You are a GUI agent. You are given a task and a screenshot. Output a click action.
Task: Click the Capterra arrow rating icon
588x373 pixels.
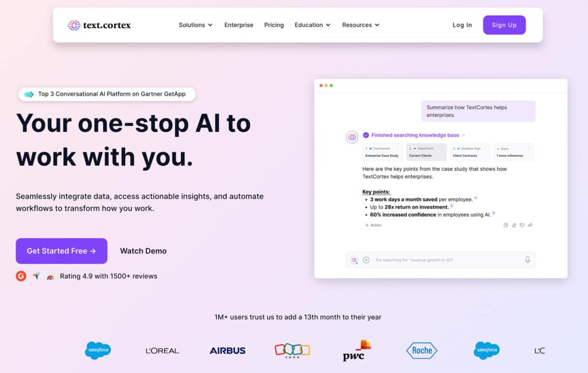36,276
